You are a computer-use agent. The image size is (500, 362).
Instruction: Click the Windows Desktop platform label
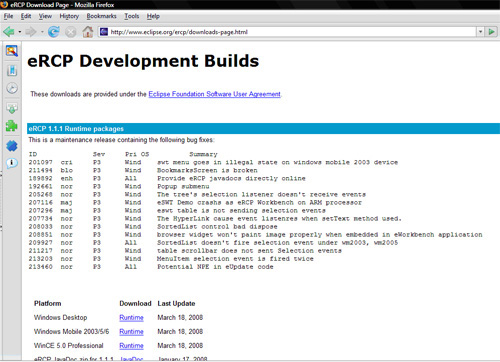coord(60,318)
